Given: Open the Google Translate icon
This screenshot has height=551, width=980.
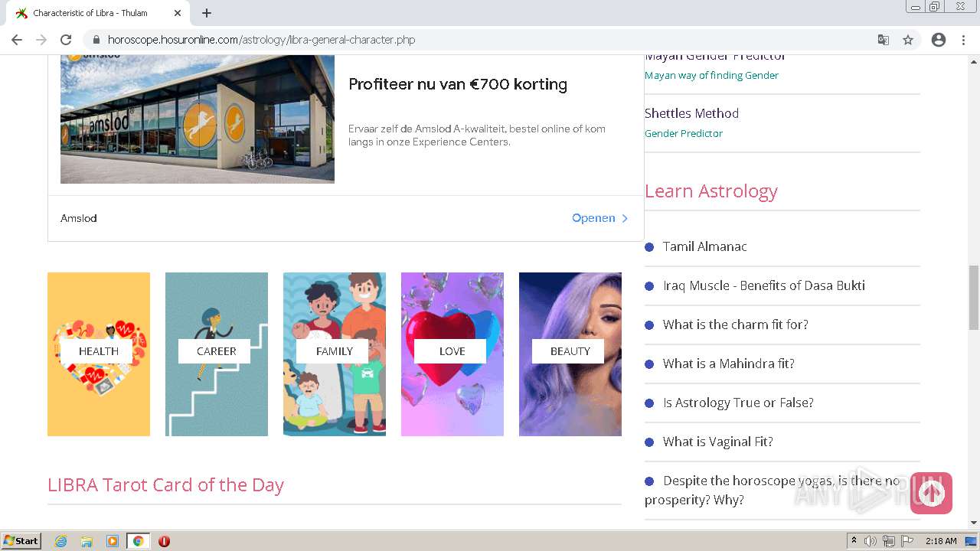Looking at the screenshot, I should click(884, 40).
